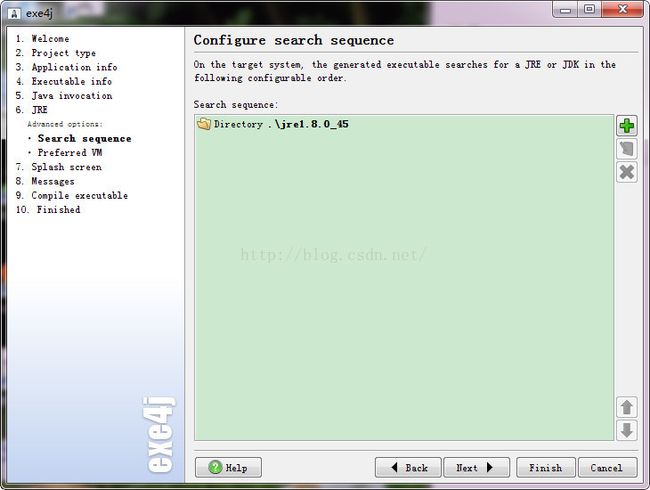
Task: Open step 4 Executable info
Action: coord(63,81)
